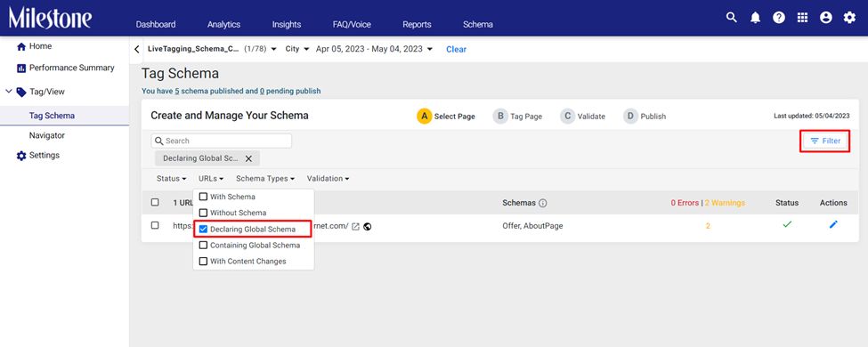Collapse the sidebar with back chevron

[x=137, y=49]
